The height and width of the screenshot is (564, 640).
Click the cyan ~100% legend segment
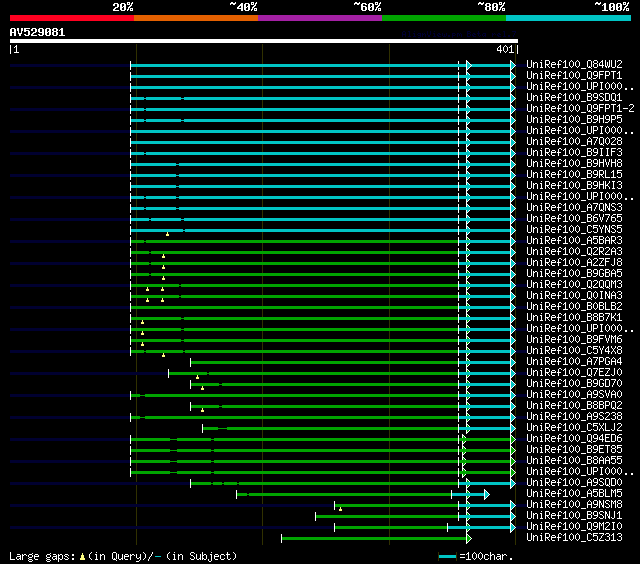(x=569, y=18)
